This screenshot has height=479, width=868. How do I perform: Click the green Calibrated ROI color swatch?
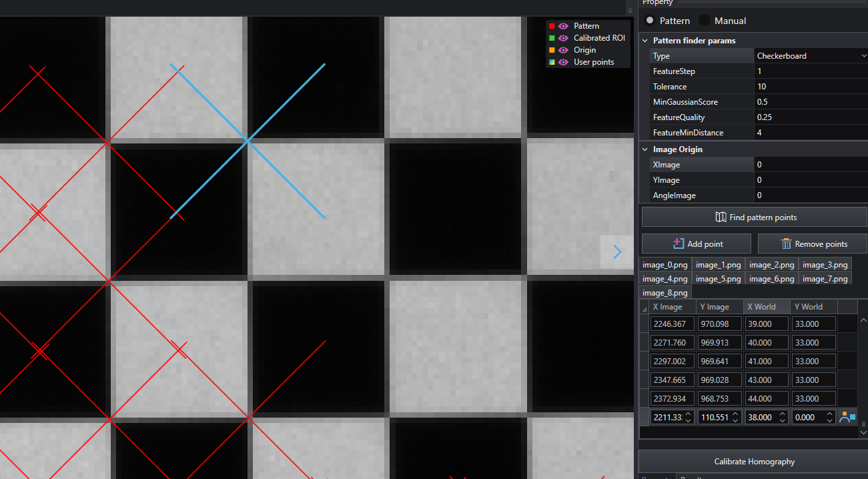(x=552, y=38)
